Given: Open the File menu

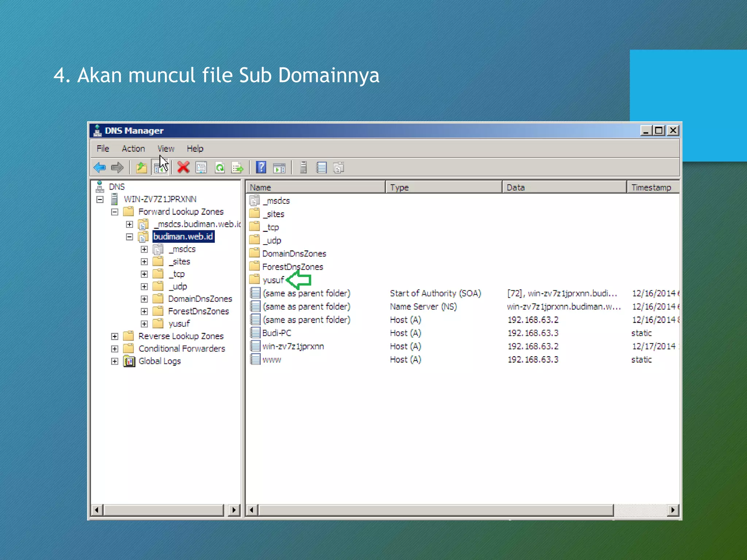Looking at the screenshot, I should (x=103, y=149).
